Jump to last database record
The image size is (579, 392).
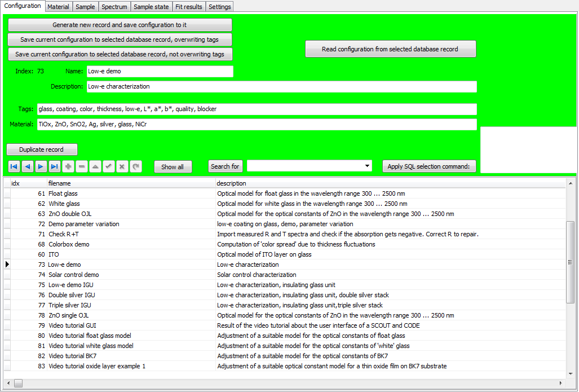tap(54, 166)
